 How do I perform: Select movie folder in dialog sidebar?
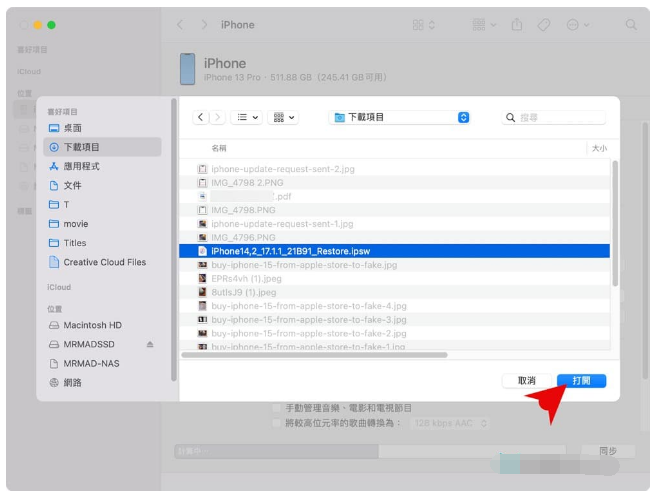(x=102, y=224)
